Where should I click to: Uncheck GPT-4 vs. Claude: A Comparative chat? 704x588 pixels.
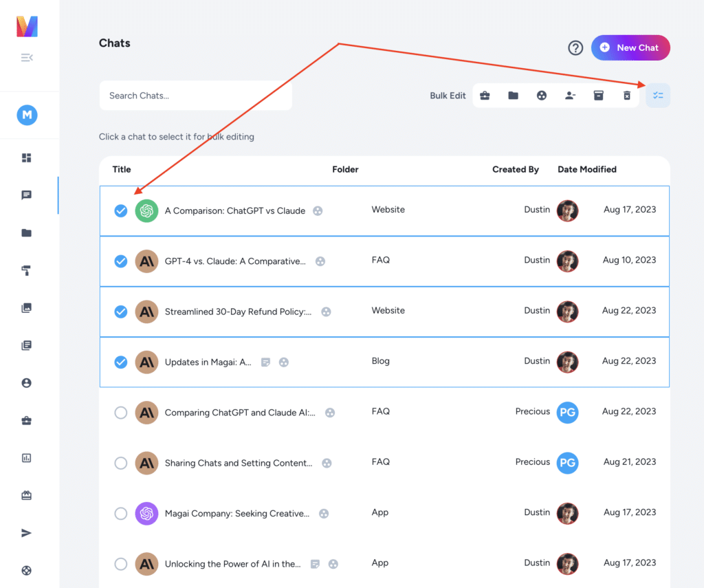pos(121,261)
